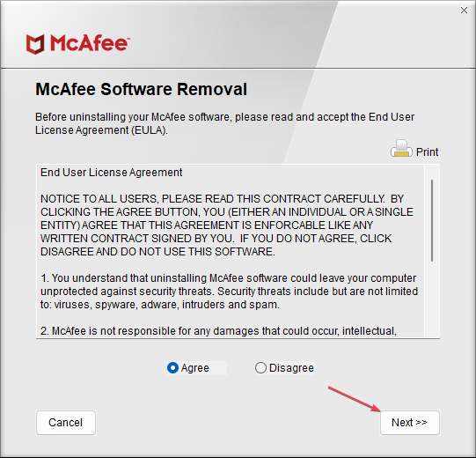Click the printer icon above the EULA
Viewport: 476px width, 458px height.
(x=401, y=148)
